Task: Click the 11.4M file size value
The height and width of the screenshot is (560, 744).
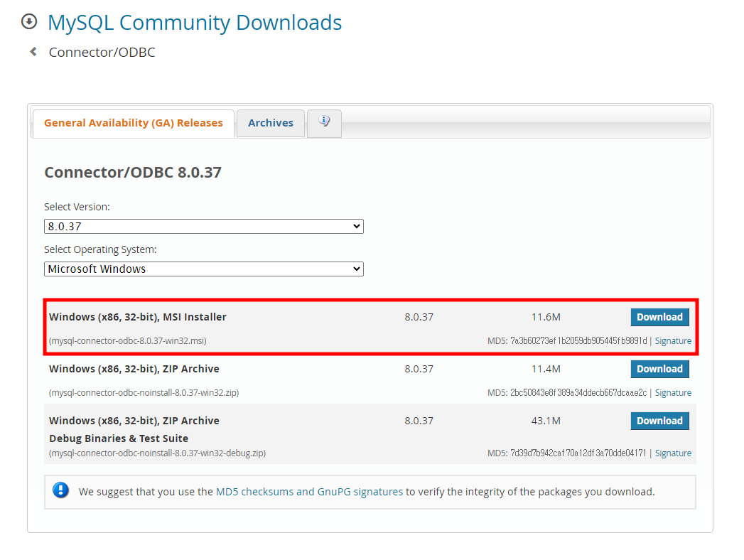Action: (x=546, y=369)
